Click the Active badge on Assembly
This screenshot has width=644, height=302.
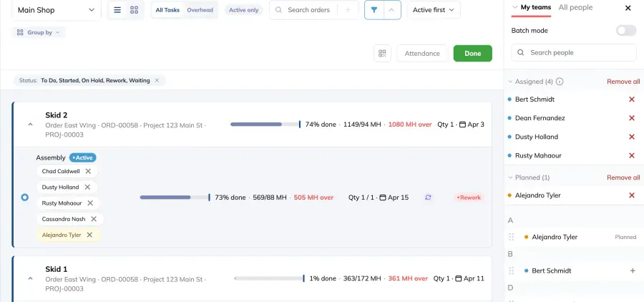82,157
